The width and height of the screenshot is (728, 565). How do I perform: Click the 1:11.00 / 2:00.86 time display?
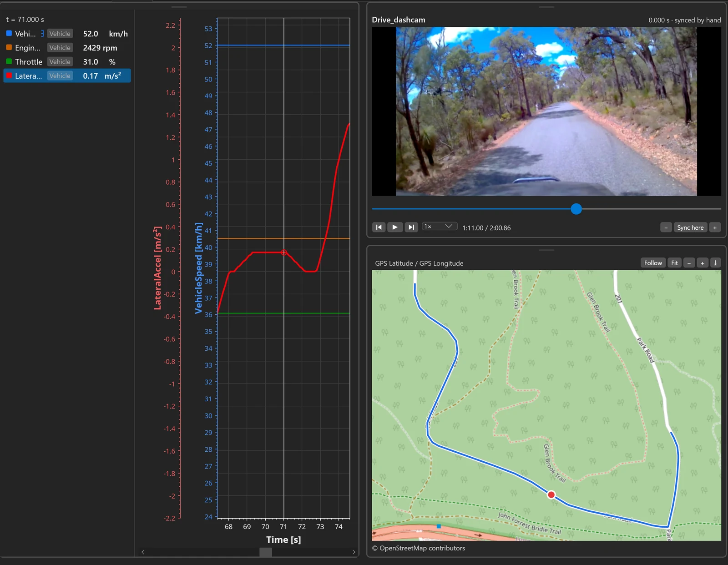coord(486,228)
